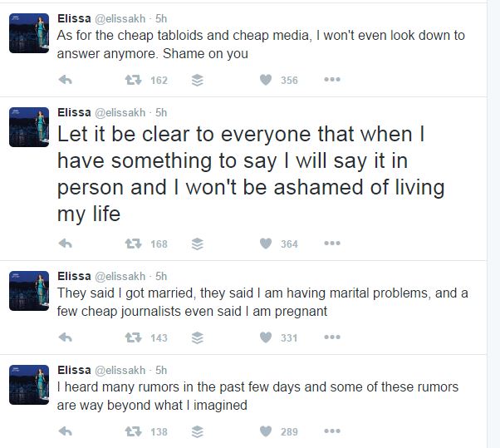Open more options on 'many rumors' tweet
500x448 pixels.
point(332,431)
